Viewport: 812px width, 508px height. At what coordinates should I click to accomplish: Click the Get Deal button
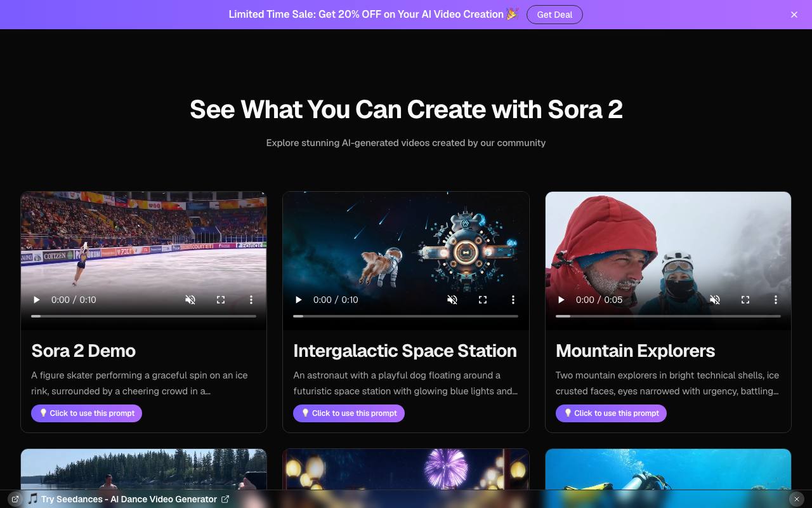click(554, 15)
